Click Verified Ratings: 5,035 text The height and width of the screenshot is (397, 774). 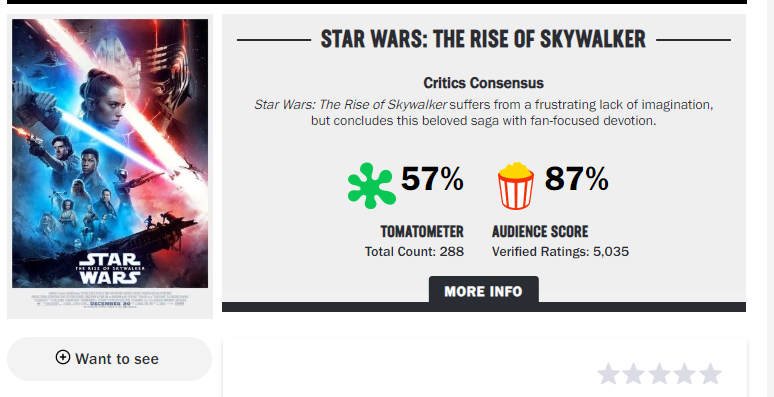[x=560, y=252]
